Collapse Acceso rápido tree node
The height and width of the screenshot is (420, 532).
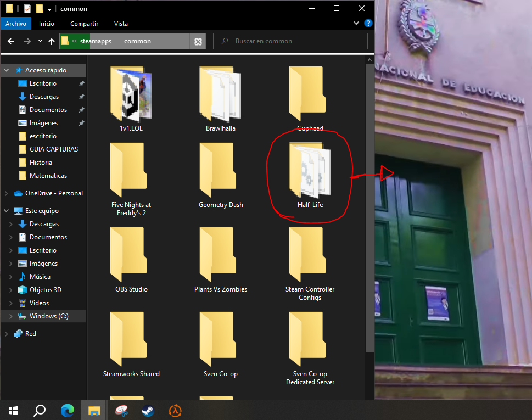pos(6,70)
